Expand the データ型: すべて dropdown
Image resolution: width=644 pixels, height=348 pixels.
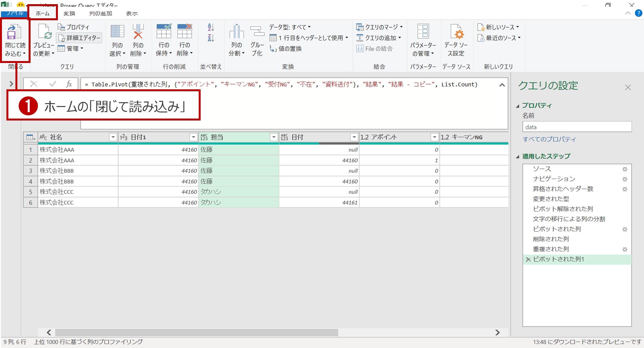pyautogui.click(x=290, y=27)
